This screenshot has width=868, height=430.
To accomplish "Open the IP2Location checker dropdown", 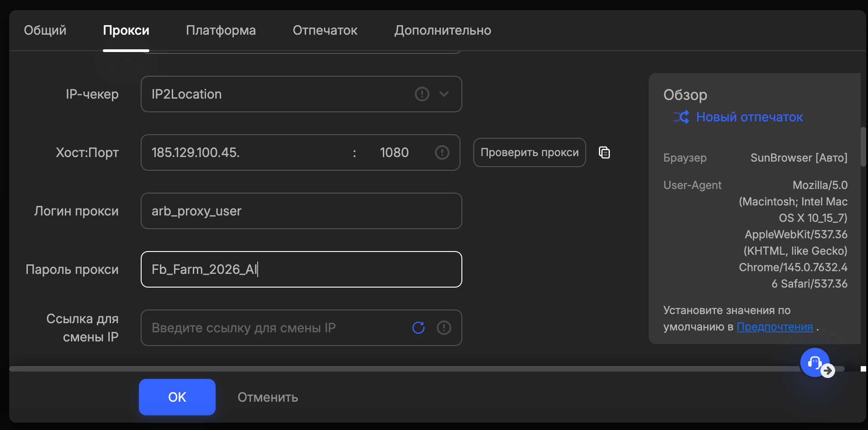I will [443, 94].
